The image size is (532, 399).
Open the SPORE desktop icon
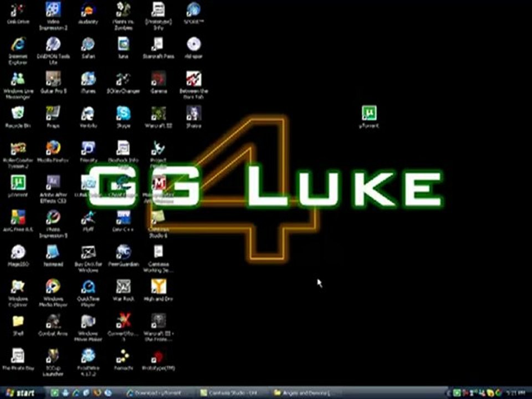(194, 13)
